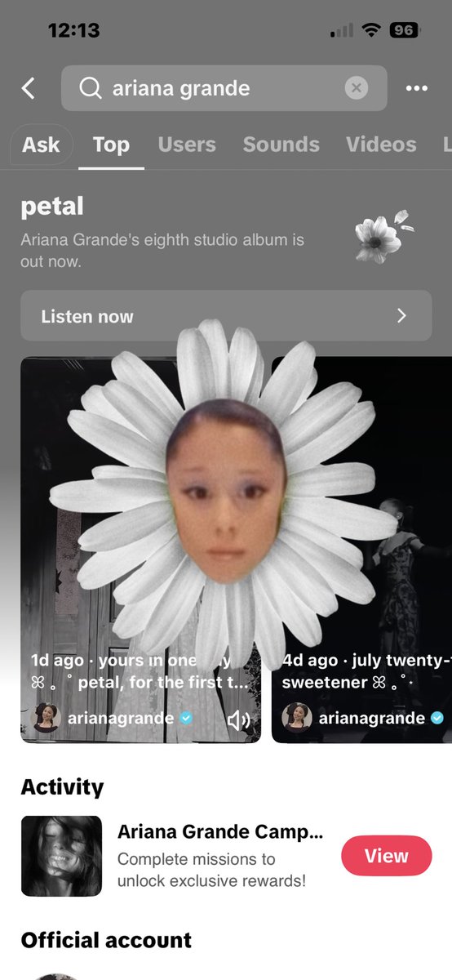Tap the Listen now button
Screen dimensions: 452x980
226,315
